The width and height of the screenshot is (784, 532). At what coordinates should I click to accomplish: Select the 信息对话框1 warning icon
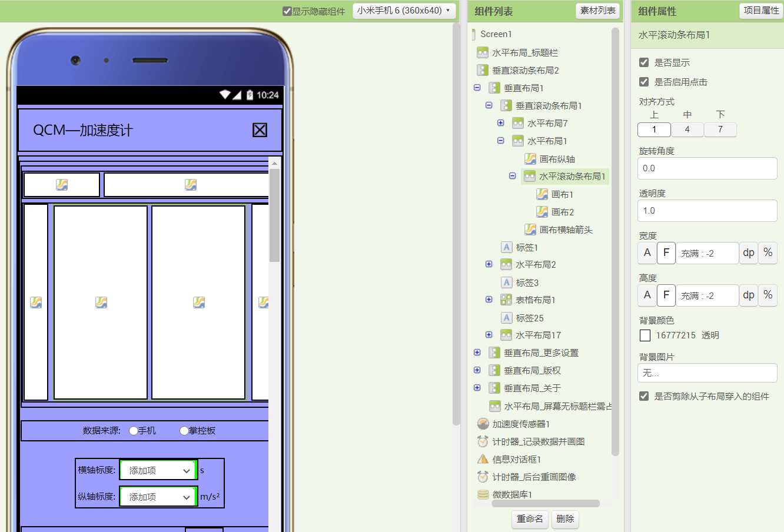[483, 459]
